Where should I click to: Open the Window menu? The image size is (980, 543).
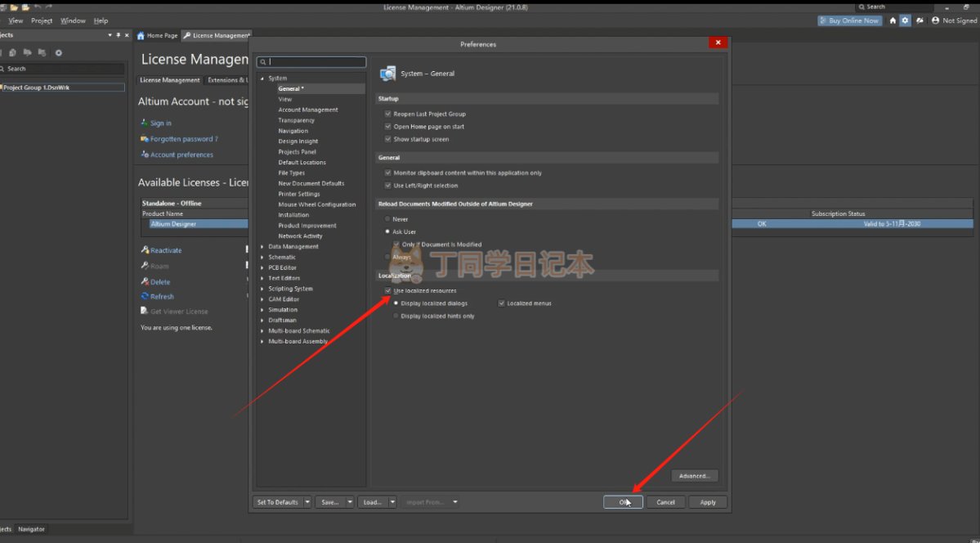coord(73,20)
